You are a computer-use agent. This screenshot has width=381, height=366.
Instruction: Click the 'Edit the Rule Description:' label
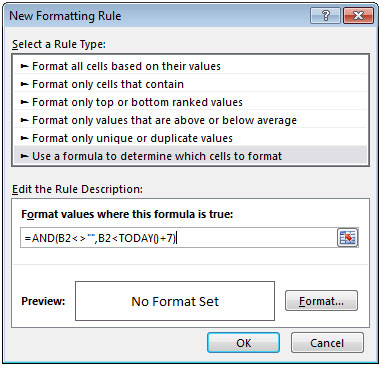(77, 189)
